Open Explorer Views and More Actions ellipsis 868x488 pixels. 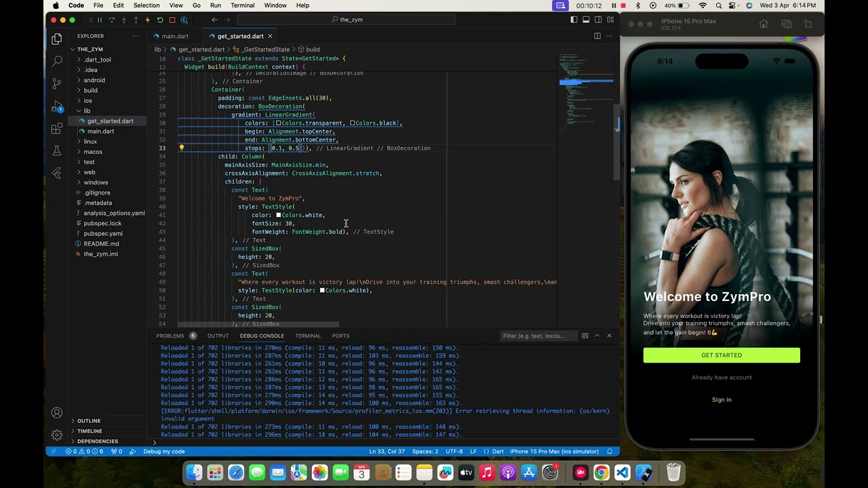[x=136, y=36]
